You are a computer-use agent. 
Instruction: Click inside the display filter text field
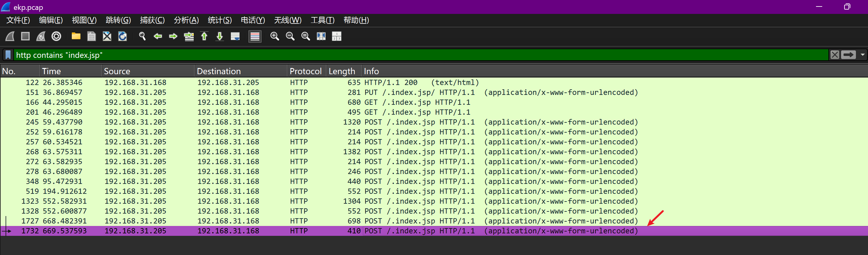coord(404,55)
